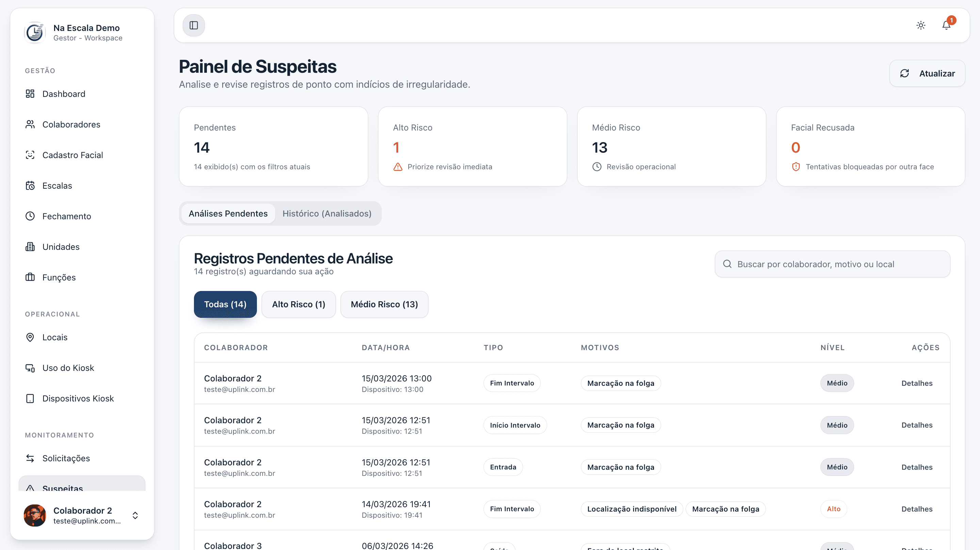
Task: Switch to Histórico (Analisados) tab
Action: (x=327, y=213)
